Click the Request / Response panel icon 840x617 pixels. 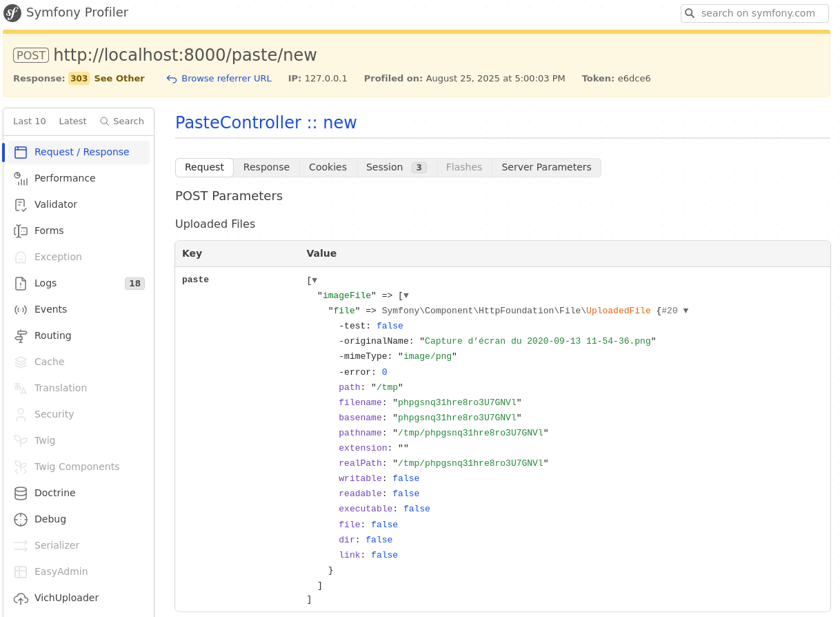pos(21,153)
